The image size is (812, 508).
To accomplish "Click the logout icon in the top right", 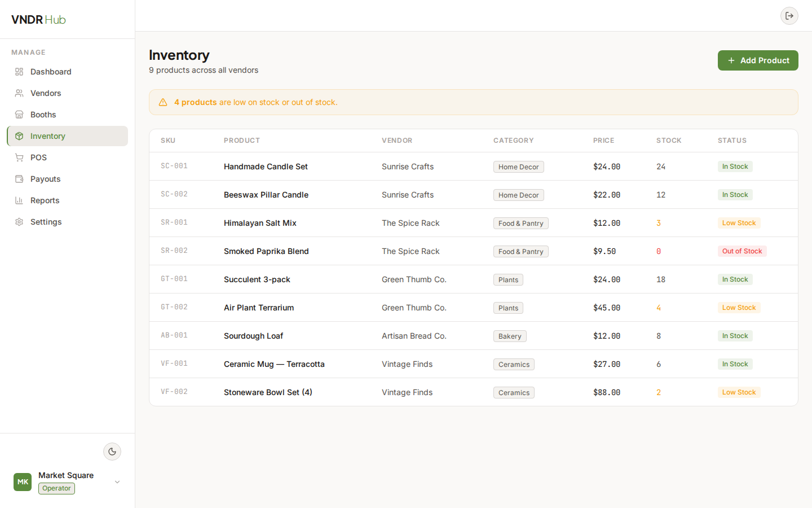I will coord(789,16).
